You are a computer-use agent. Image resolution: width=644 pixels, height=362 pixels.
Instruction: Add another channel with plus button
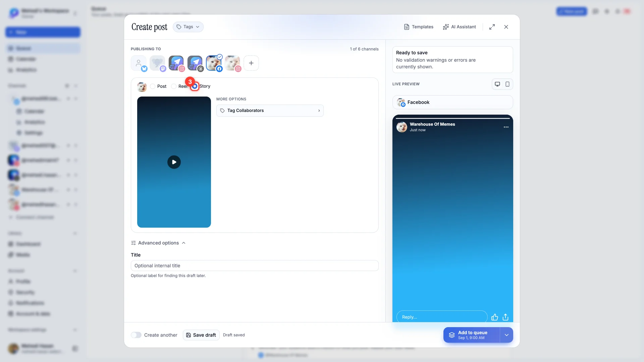(251, 63)
